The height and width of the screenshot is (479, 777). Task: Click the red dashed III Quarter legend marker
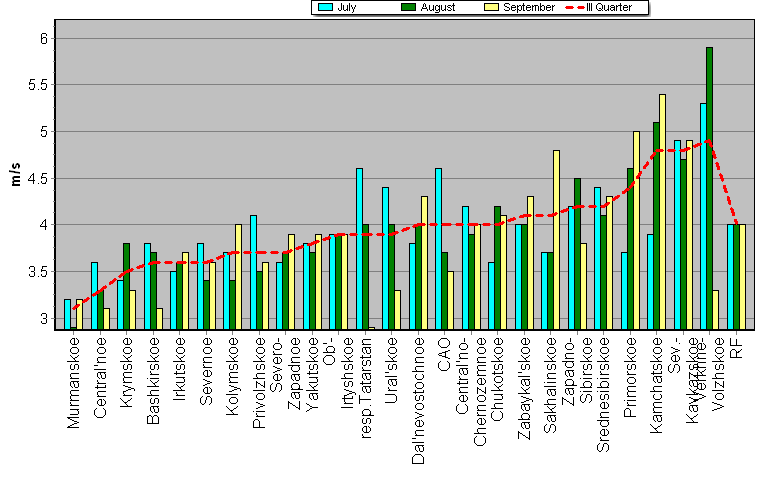(574, 7)
